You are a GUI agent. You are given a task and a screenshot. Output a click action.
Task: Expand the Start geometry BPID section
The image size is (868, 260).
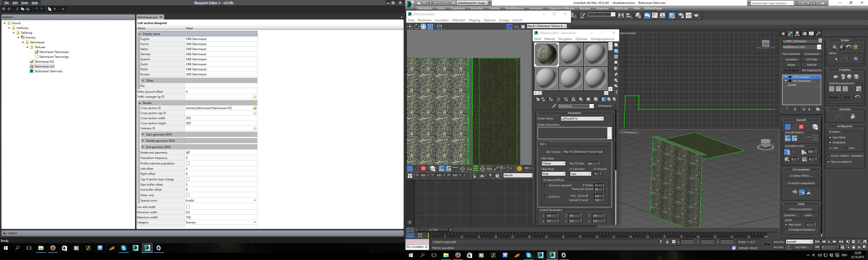tap(143, 135)
